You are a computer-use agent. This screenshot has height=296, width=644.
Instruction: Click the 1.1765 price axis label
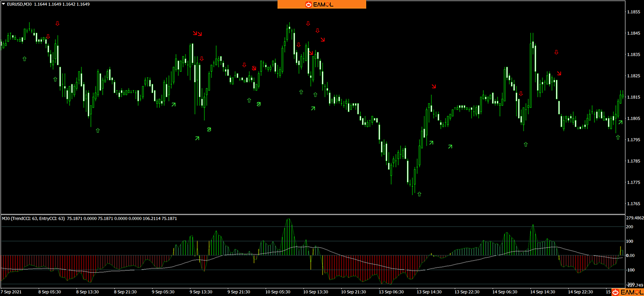point(633,204)
